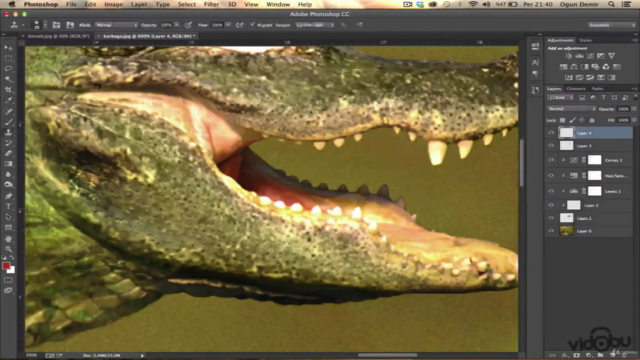The image size is (640, 360).
Task: Open the layer Opacity slider arrow
Action: point(634,109)
